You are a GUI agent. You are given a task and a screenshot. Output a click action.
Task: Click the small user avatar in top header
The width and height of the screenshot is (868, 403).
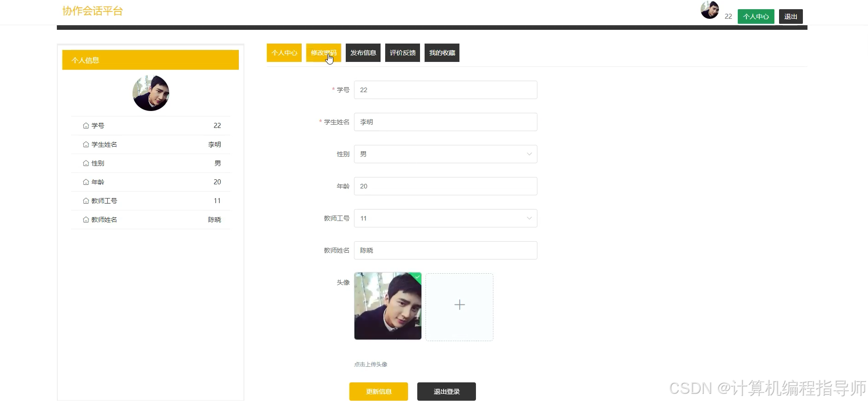point(710,10)
